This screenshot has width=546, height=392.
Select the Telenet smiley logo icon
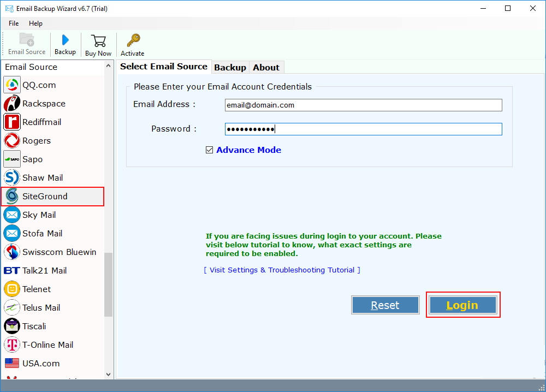click(12, 289)
